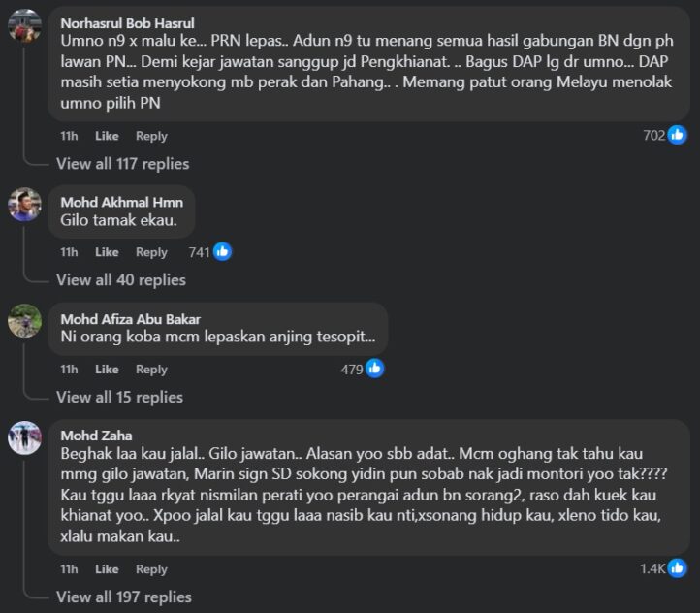Expand View all 197 replies
This screenshot has width=700, height=613.
(x=123, y=597)
